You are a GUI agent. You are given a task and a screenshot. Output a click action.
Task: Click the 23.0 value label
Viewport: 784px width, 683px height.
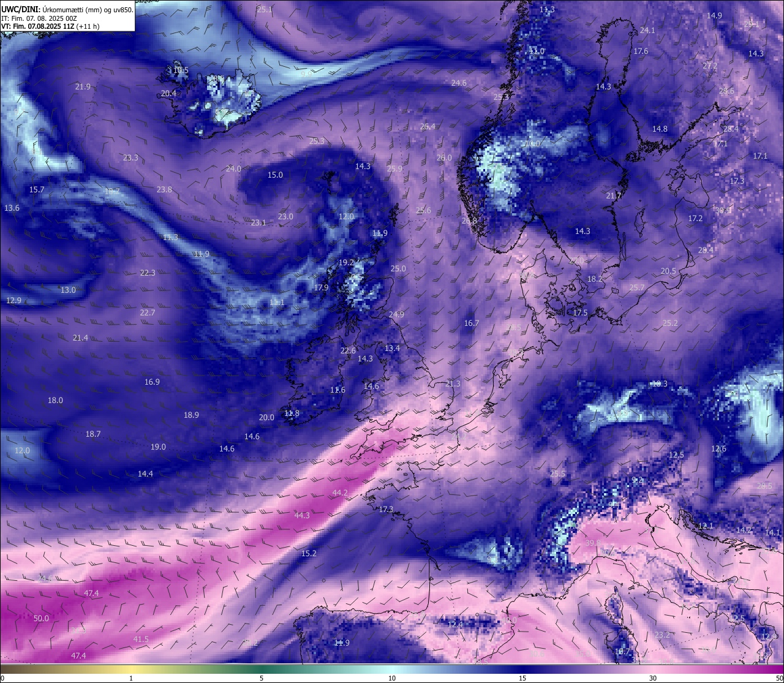[285, 217]
